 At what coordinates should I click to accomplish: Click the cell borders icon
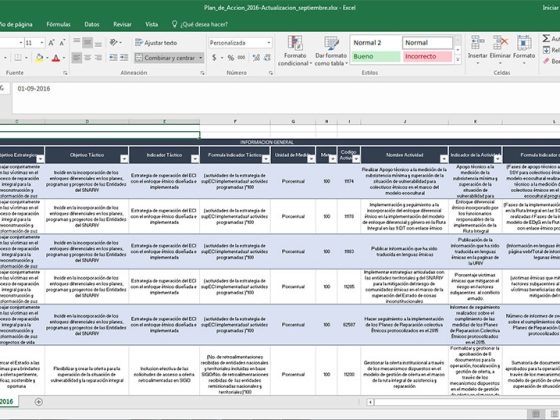[18, 58]
